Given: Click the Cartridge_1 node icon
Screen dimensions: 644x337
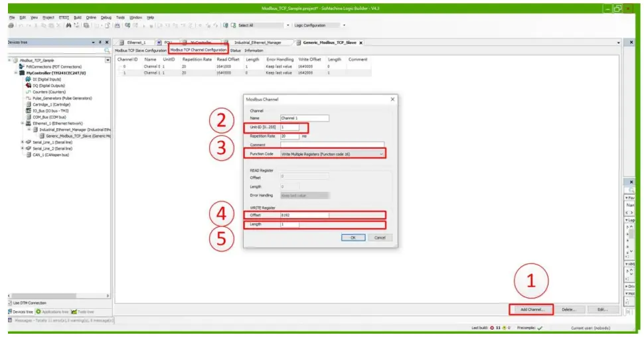Looking at the screenshot, I should [x=29, y=104].
